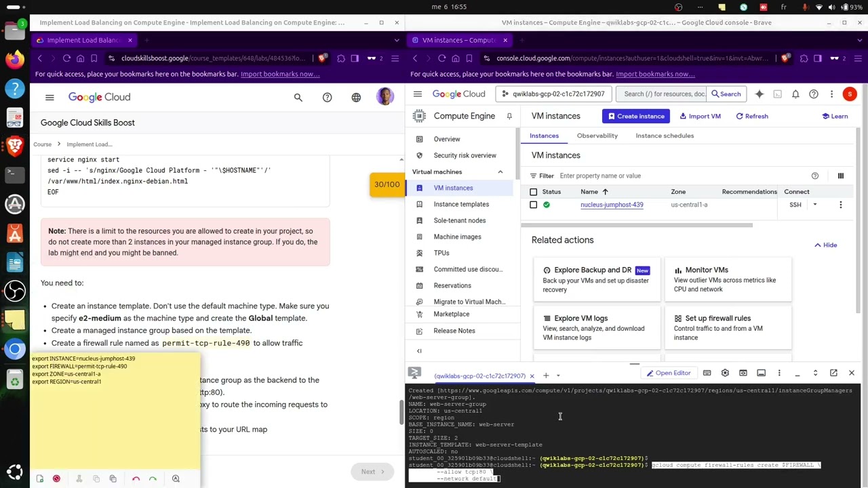Open Firefox from the Ubuntu dock
The height and width of the screenshot is (488, 868).
coord(14,59)
